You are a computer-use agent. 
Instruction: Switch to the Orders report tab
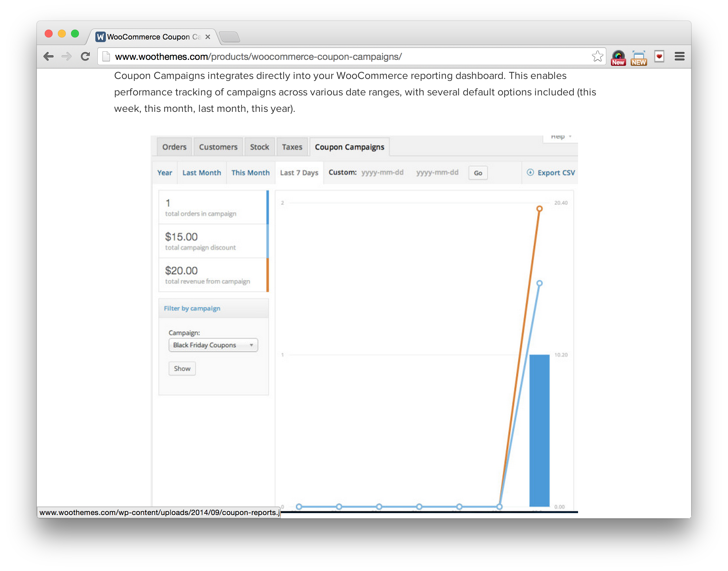pyautogui.click(x=174, y=147)
